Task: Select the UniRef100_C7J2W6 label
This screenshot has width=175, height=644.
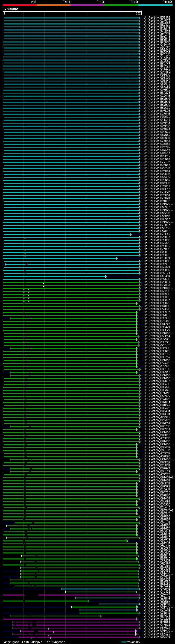Action: pos(157,619)
